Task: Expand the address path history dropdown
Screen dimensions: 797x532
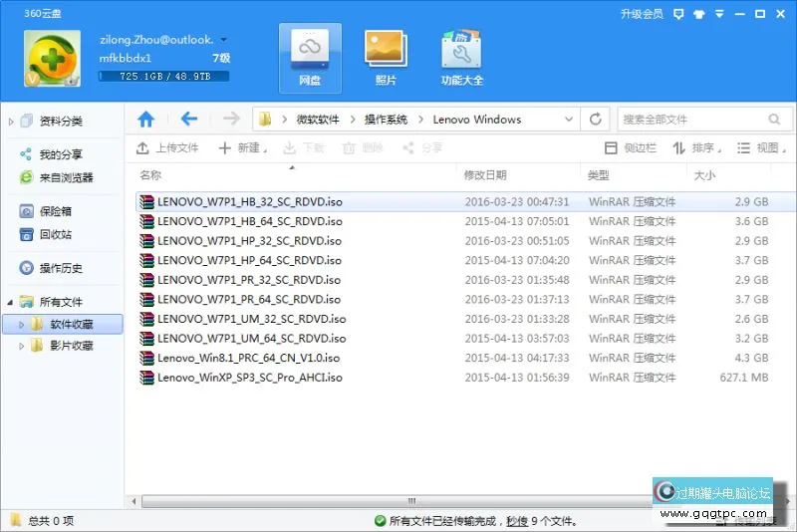Action: click(x=569, y=120)
